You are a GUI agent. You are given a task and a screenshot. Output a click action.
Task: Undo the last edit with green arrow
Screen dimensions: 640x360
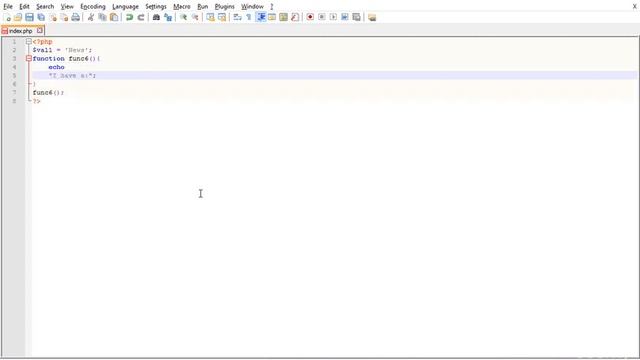129,17
